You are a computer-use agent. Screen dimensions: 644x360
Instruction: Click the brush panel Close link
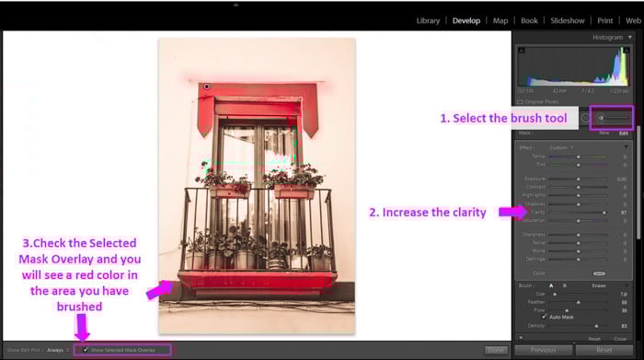[x=620, y=339]
